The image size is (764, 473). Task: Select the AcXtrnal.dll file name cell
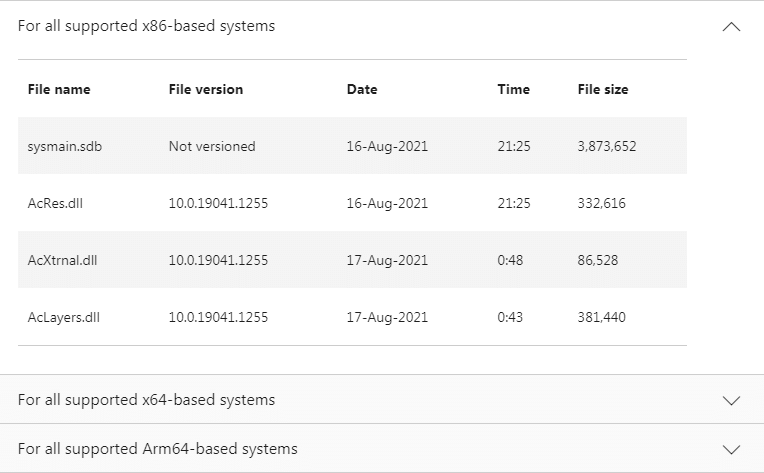click(62, 260)
